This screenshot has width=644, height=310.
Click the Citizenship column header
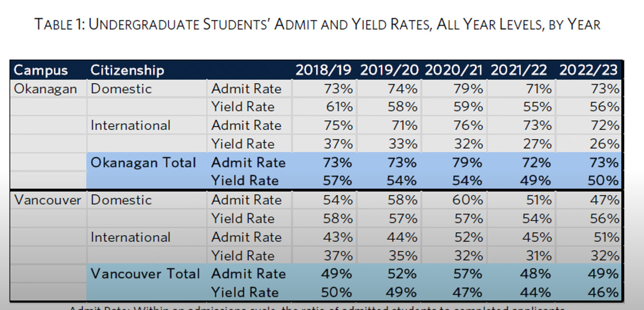click(x=127, y=70)
